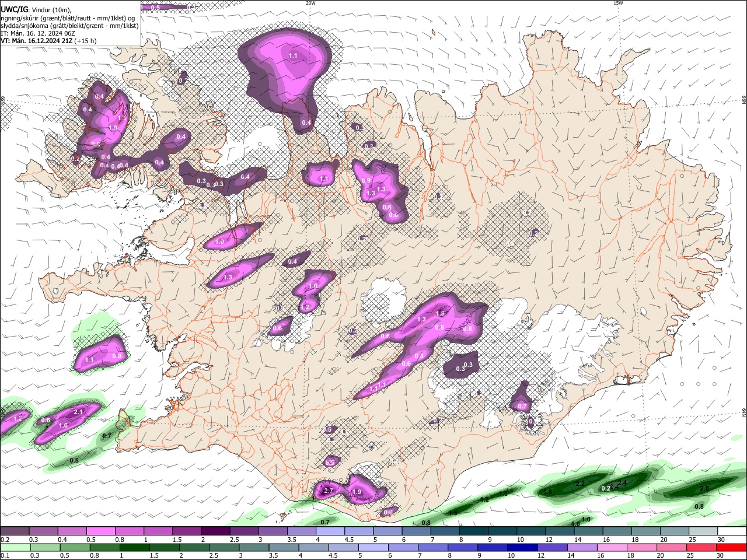Select the '1.9' value beside the 2.7 snow cell
The width and height of the screenshot is (747, 560).
357,492
